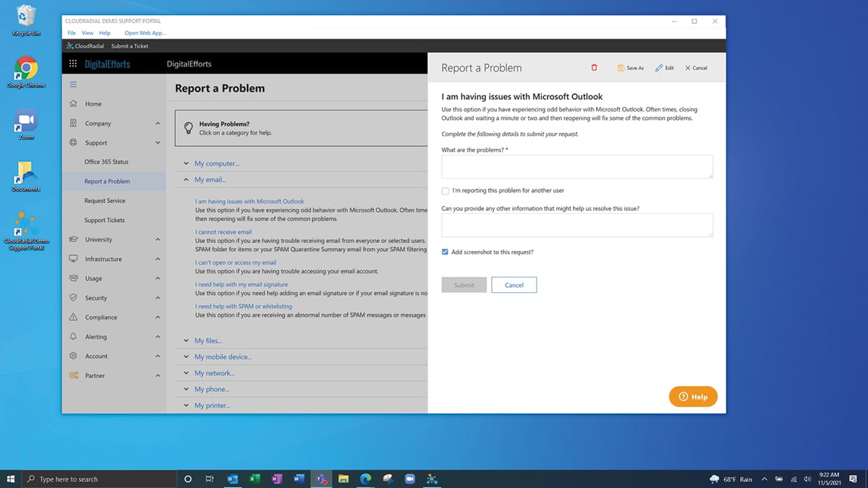Open 'I need help with my email signature'
The image size is (868, 488).
click(x=242, y=285)
